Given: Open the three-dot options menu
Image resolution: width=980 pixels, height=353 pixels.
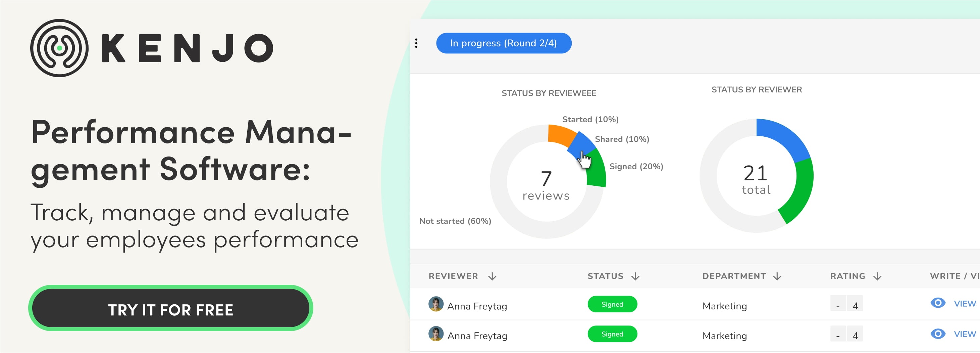Looking at the screenshot, I should pyautogui.click(x=416, y=43).
